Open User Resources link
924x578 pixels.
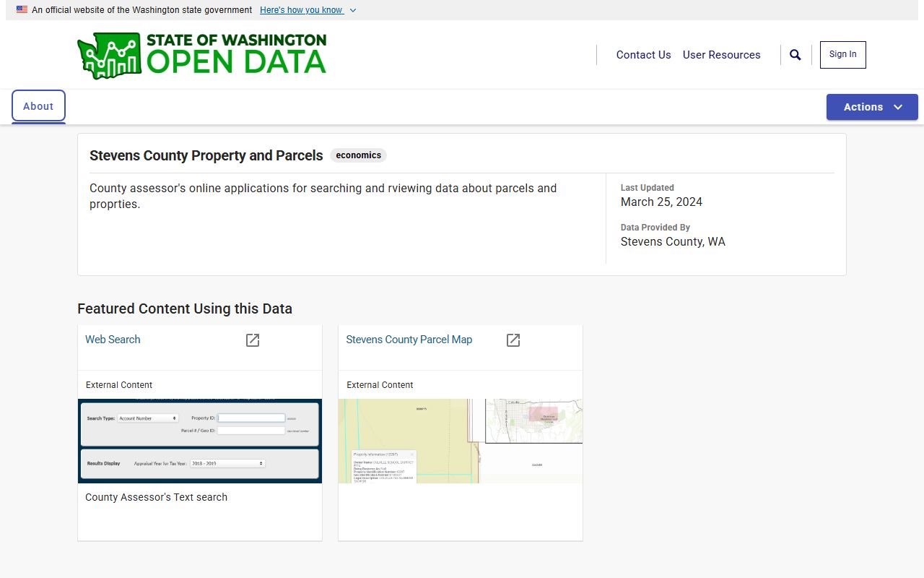click(722, 55)
